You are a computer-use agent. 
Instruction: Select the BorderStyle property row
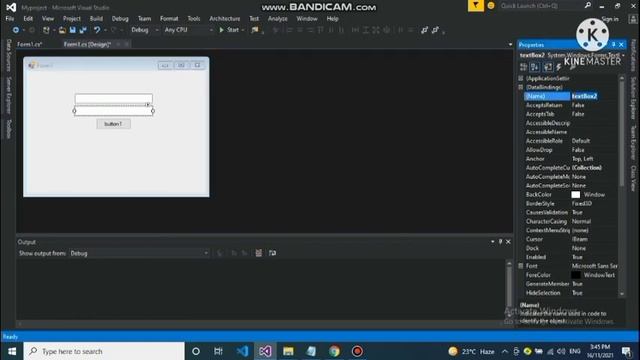click(x=571, y=203)
